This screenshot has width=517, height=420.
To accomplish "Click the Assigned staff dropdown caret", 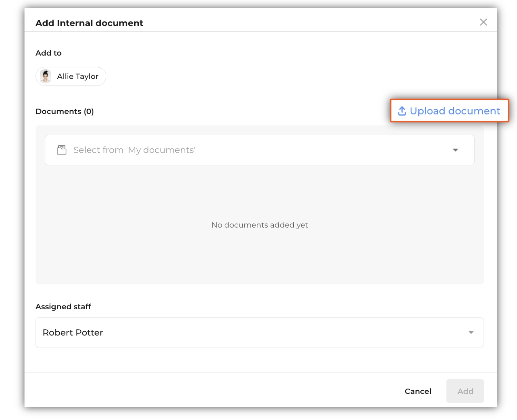I will (x=471, y=332).
